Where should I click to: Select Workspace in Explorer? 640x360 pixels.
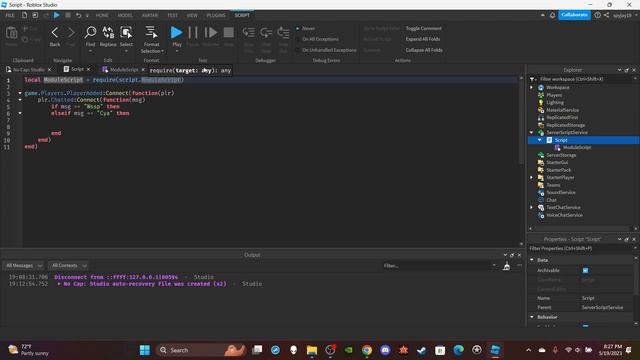[558, 87]
